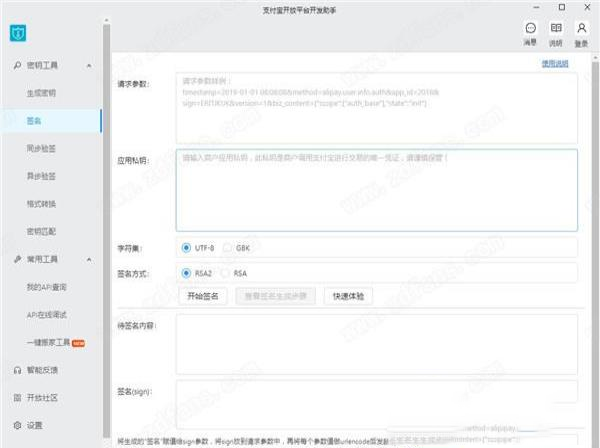600x448 pixels.
Task: Click the greyed-out button next to 开始签名
Action: coord(276,296)
